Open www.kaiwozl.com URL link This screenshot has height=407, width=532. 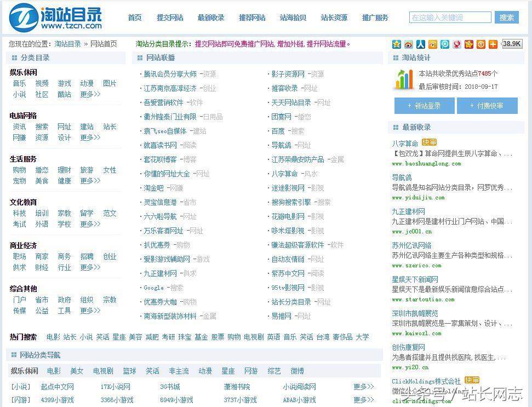pos(416,334)
